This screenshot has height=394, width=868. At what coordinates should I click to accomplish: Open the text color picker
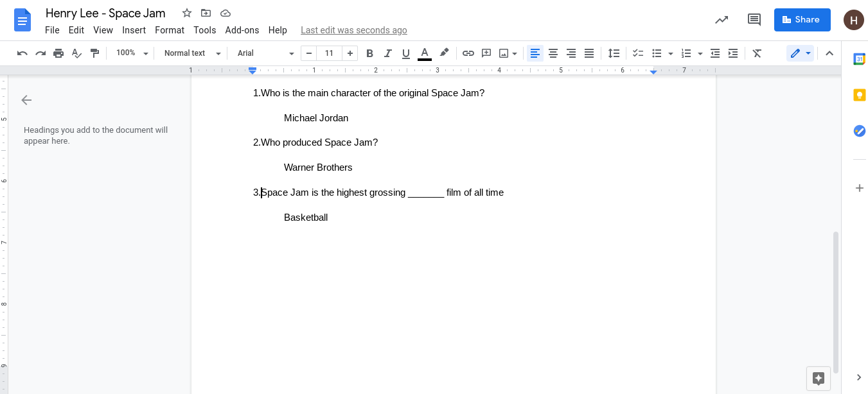tap(424, 53)
